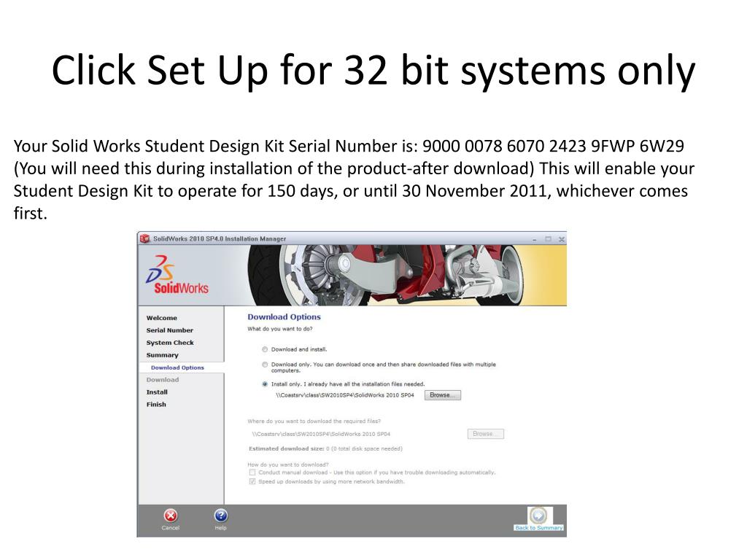Select the 'Download and install' radio option
This screenshot has height=560, width=747.
pyautogui.click(x=265, y=349)
